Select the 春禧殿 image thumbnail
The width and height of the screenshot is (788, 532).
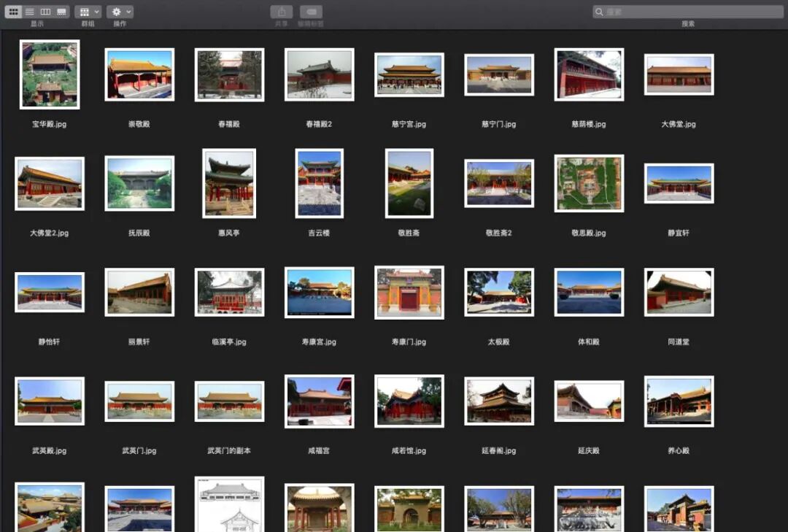coord(229,74)
